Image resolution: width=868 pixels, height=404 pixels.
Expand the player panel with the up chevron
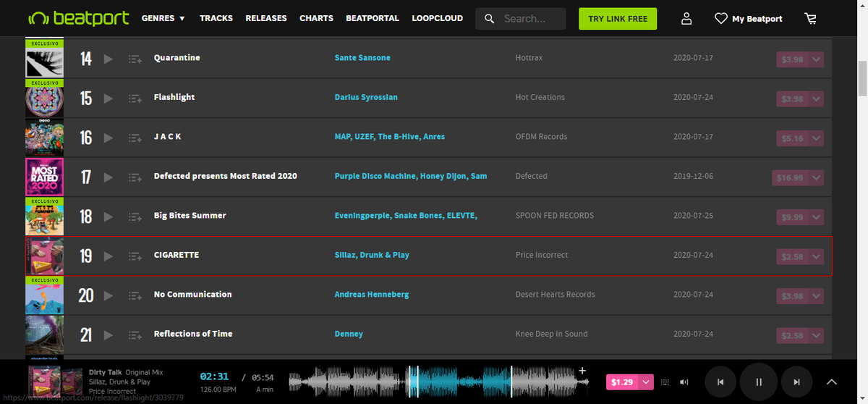(x=832, y=382)
